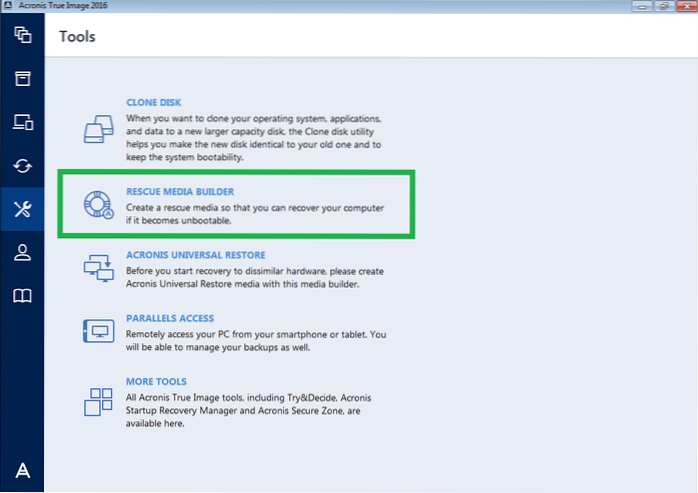The height and width of the screenshot is (493, 698).
Task: Open the Archive section in the sidebar
Action: click(22, 78)
